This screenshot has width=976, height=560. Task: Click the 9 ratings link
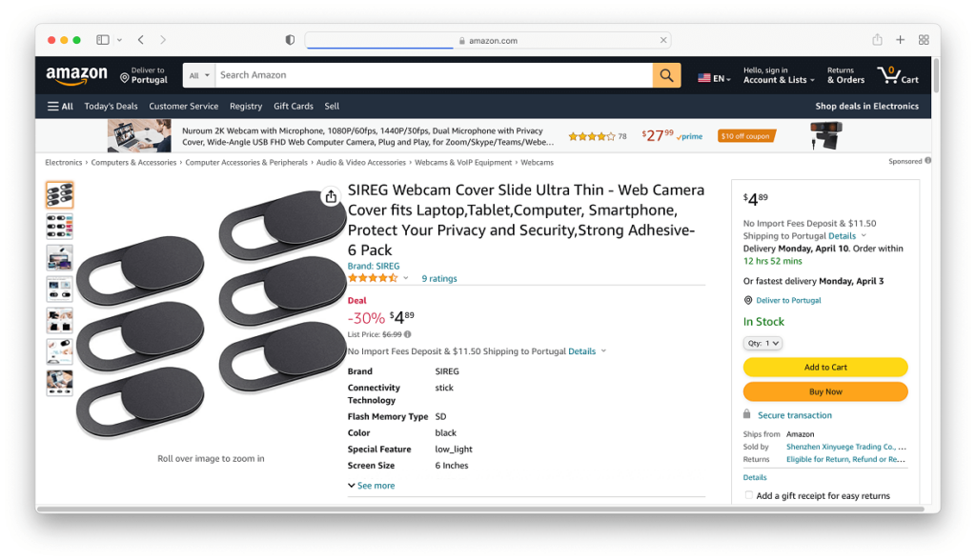click(437, 277)
